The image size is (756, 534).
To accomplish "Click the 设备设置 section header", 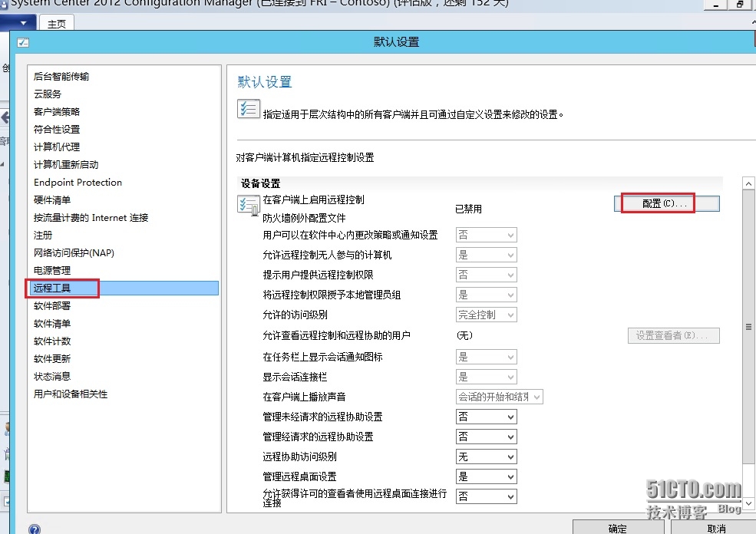I will 260,183.
